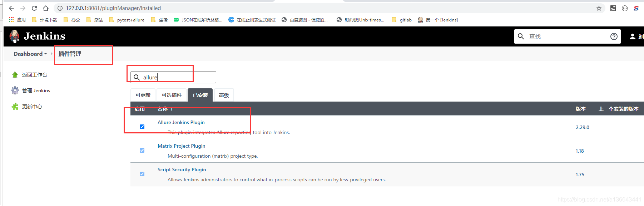Open the 尘锋 bookmark folder

(159, 20)
